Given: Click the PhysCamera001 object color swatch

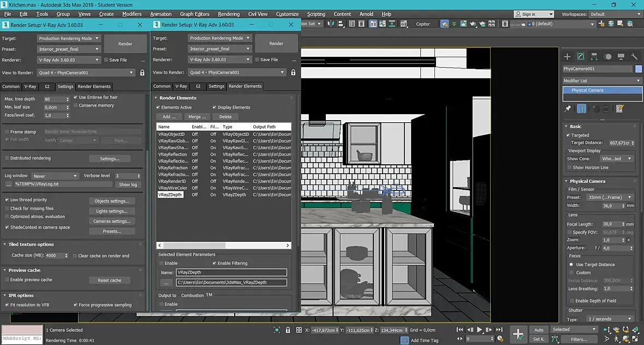Looking at the screenshot, I should point(639,69).
